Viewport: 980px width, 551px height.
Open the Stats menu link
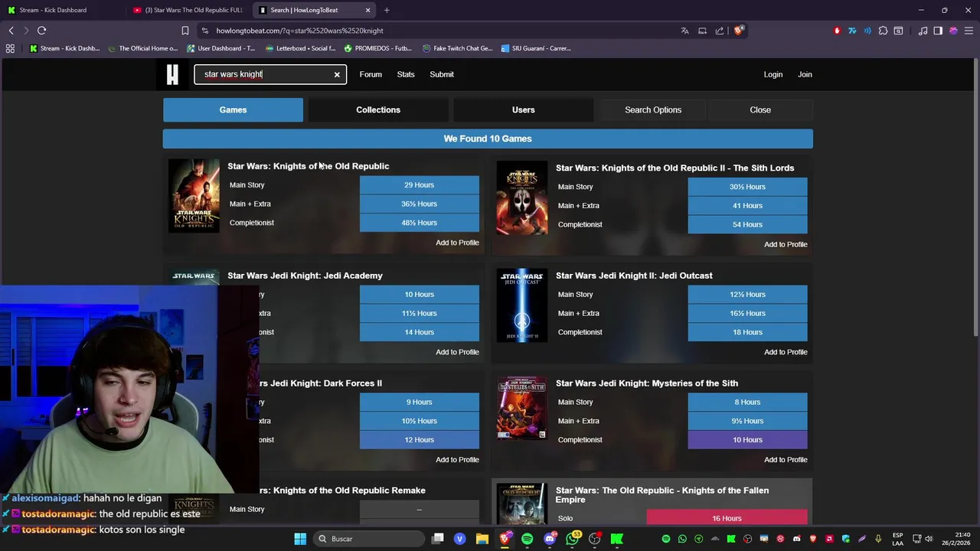(406, 74)
